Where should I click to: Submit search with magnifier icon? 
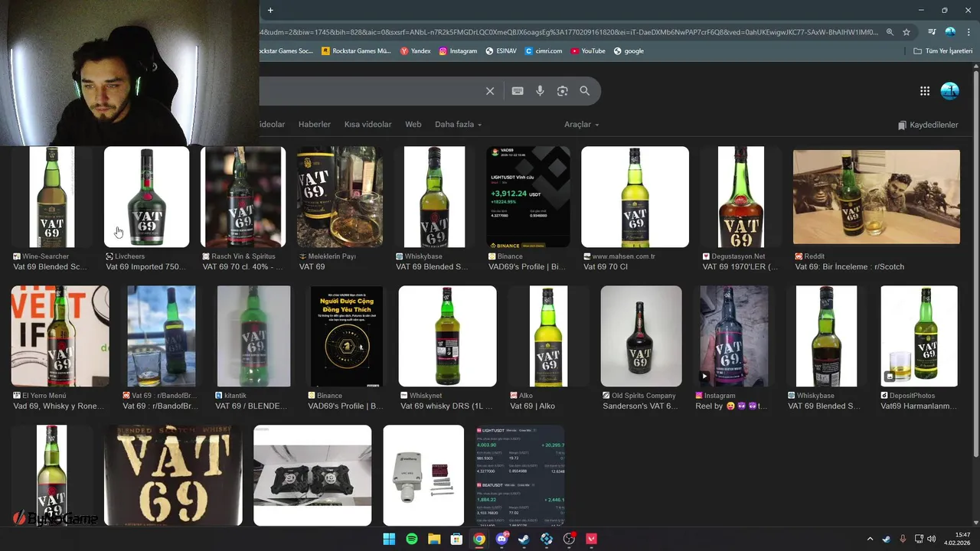585,91
